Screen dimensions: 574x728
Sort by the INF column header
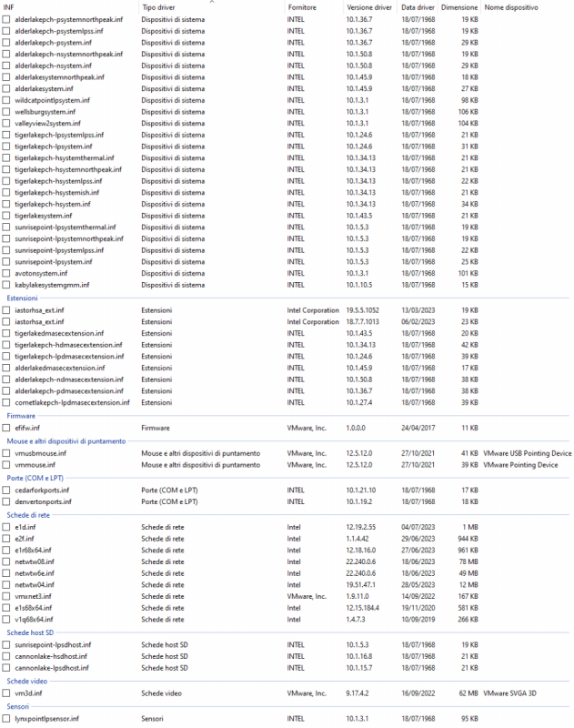coord(70,7)
